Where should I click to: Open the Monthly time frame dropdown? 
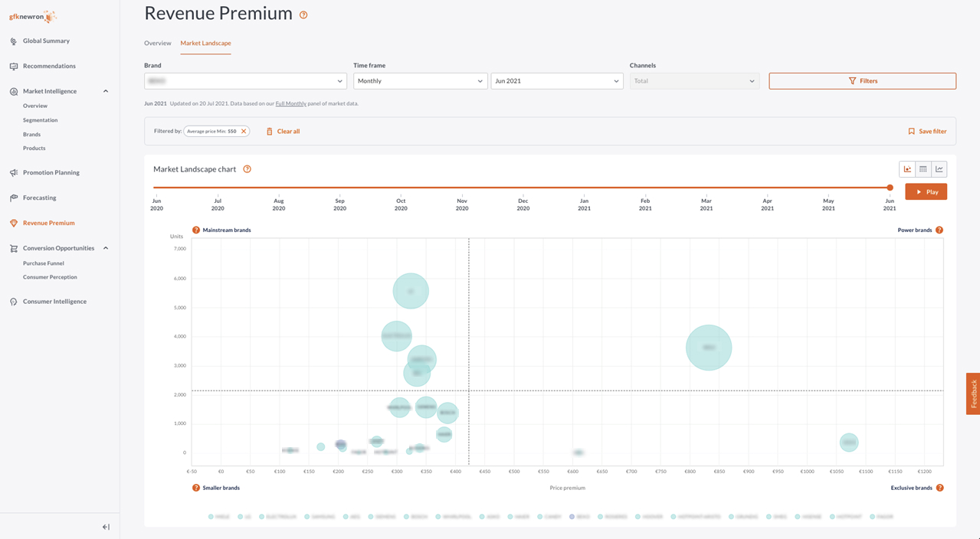[419, 81]
